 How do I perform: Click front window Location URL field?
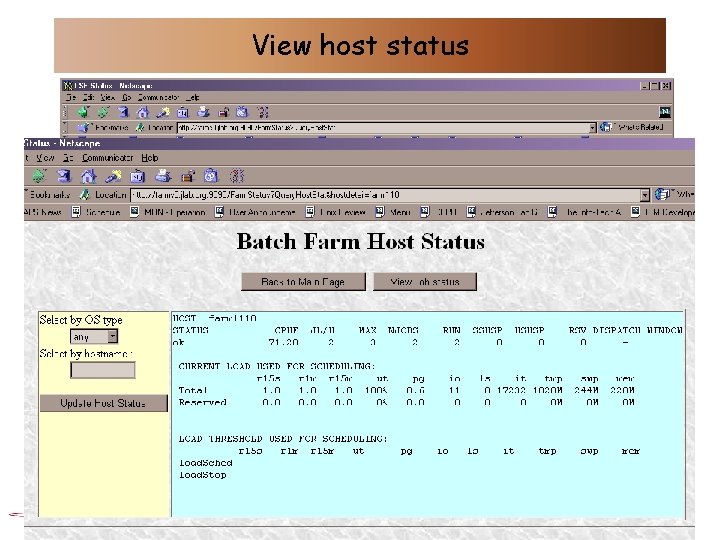pos(386,195)
